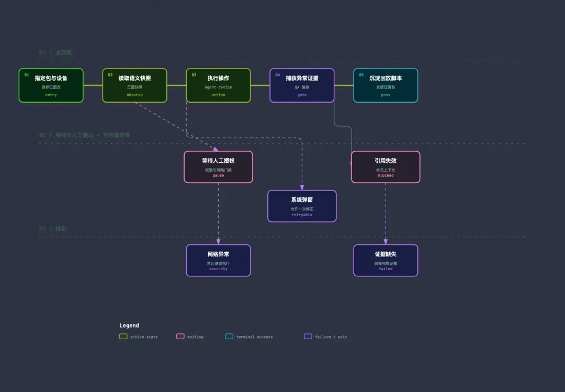Click the "failed" tag text
The image size is (565, 392).
[x=386, y=269]
